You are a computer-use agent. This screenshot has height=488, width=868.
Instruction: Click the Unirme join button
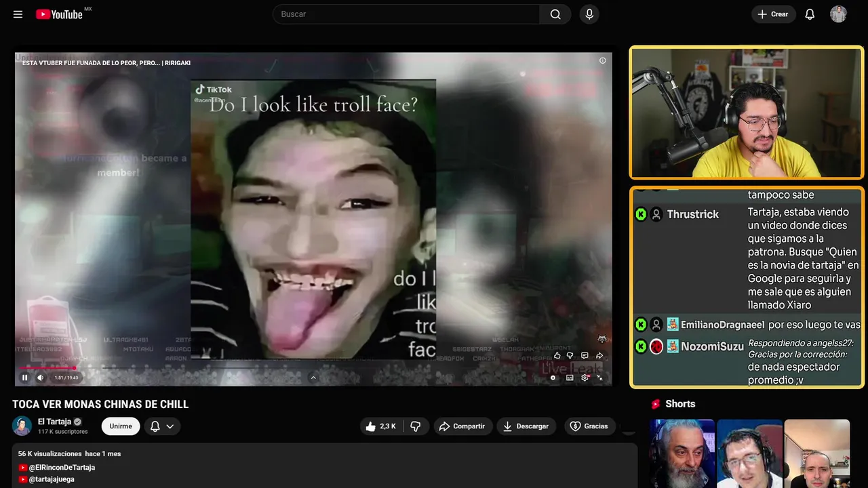121,426
